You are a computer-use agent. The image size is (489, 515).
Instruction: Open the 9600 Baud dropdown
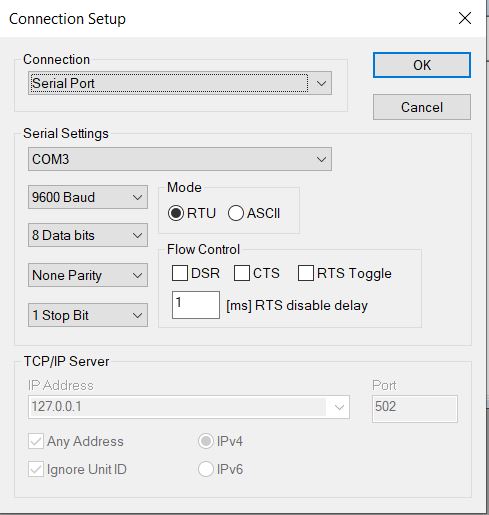click(x=88, y=197)
